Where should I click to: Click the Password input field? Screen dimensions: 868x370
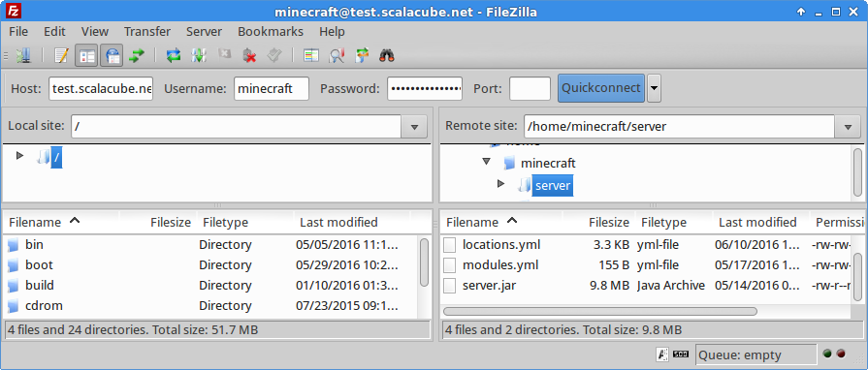click(x=425, y=88)
